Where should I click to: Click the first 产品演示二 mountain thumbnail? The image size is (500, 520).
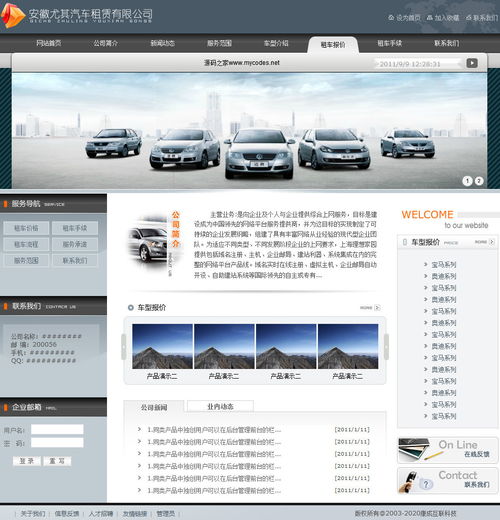[x=162, y=346]
